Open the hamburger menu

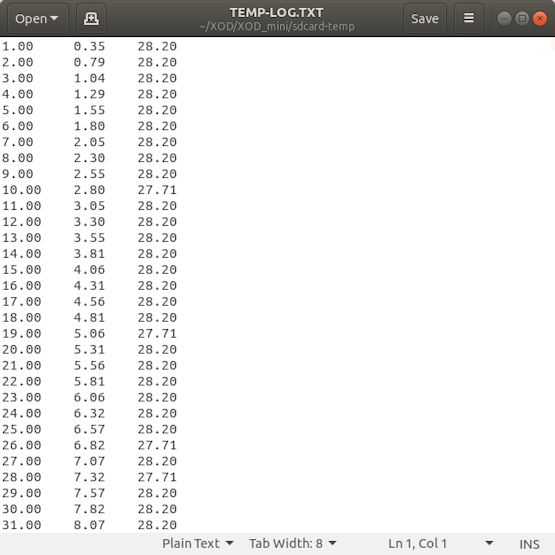pyautogui.click(x=469, y=18)
